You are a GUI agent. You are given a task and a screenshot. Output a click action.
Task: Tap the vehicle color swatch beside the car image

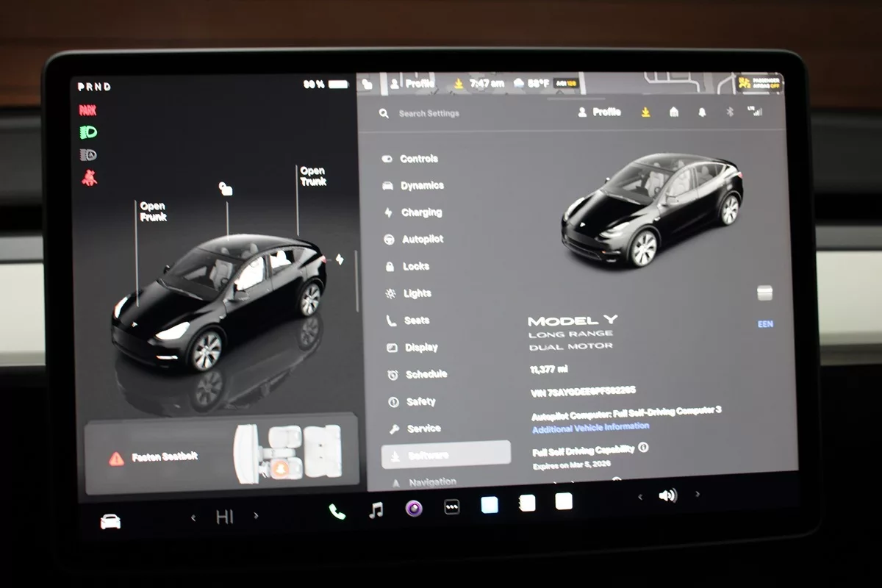click(764, 293)
